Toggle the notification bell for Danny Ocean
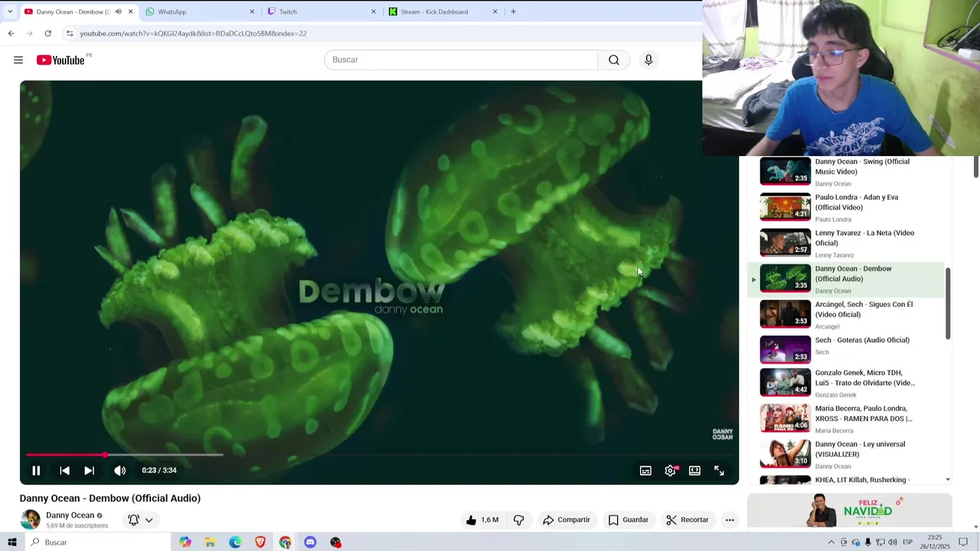The height and width of the screenshot is (551, 980). point(134,520)
